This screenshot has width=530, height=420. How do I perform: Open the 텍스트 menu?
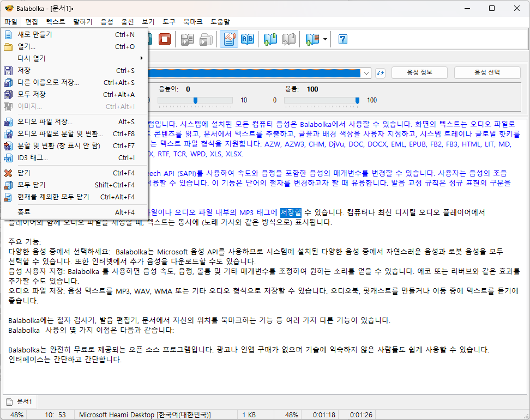[56, 22]
